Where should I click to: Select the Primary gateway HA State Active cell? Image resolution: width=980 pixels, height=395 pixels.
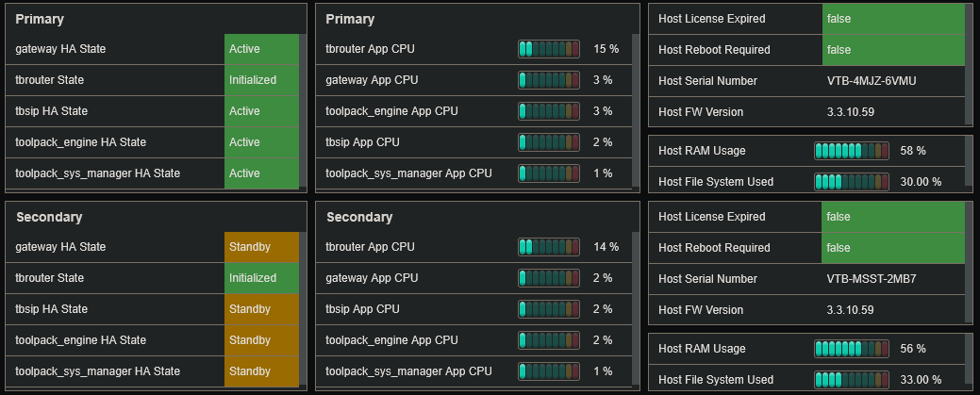point(261,49)
